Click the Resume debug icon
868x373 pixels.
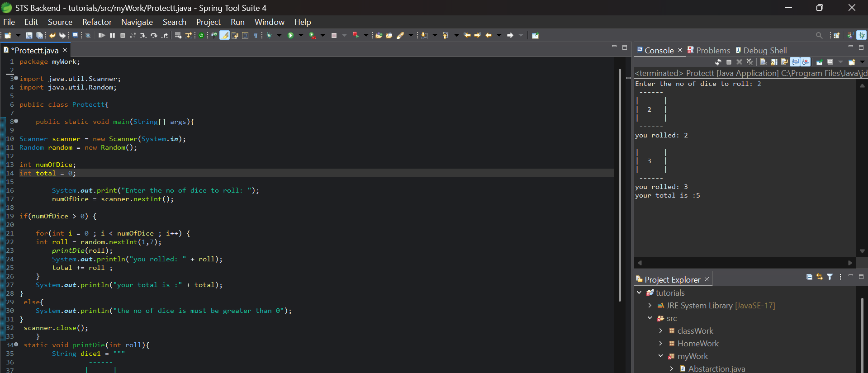point(102,35)
